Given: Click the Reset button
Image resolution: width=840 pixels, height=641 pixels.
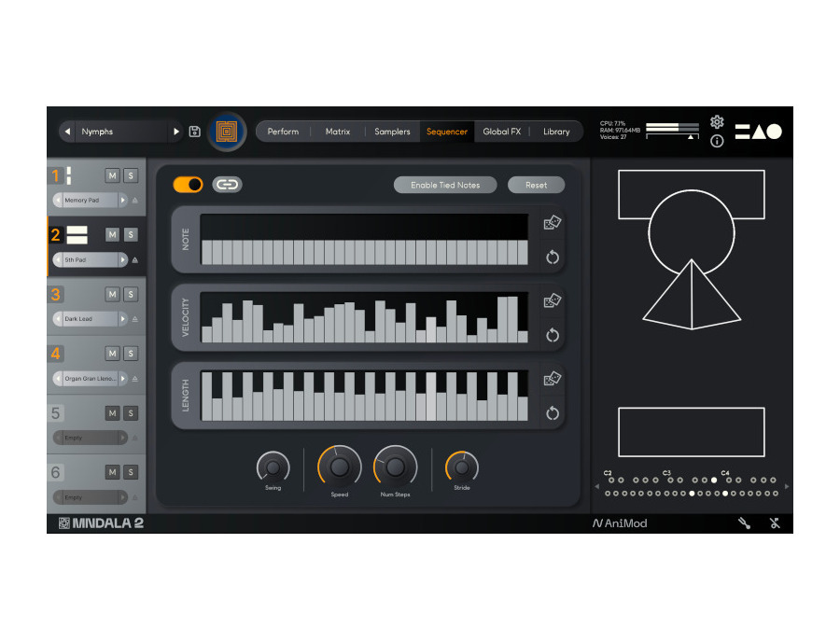Looking at the screenshot, I should click(x=537, y=186).
